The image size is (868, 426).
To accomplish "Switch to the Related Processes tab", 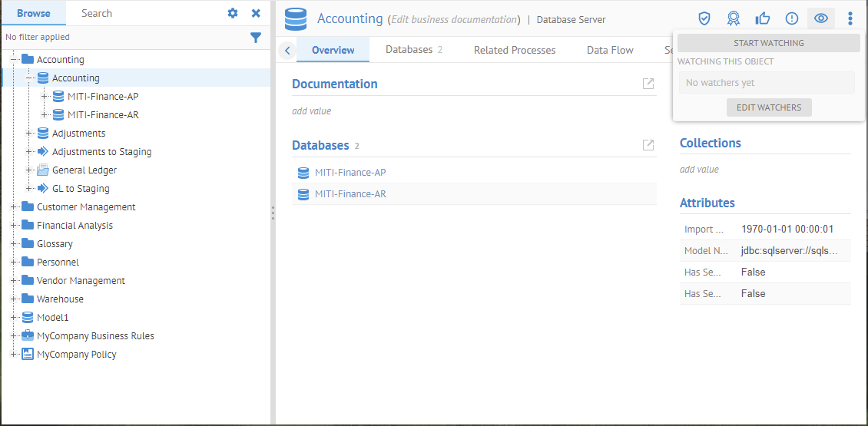I will pyautogui.click(x=515, y=50).
